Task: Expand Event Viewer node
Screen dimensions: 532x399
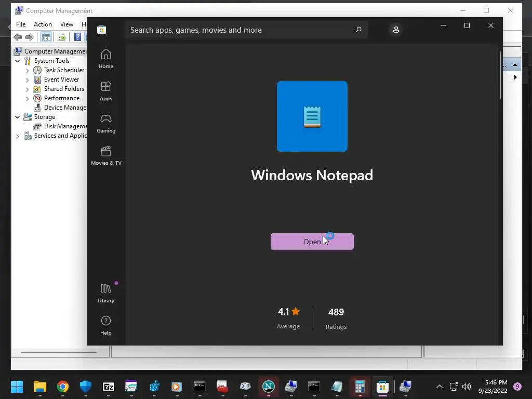Action: tap(27, 80)
